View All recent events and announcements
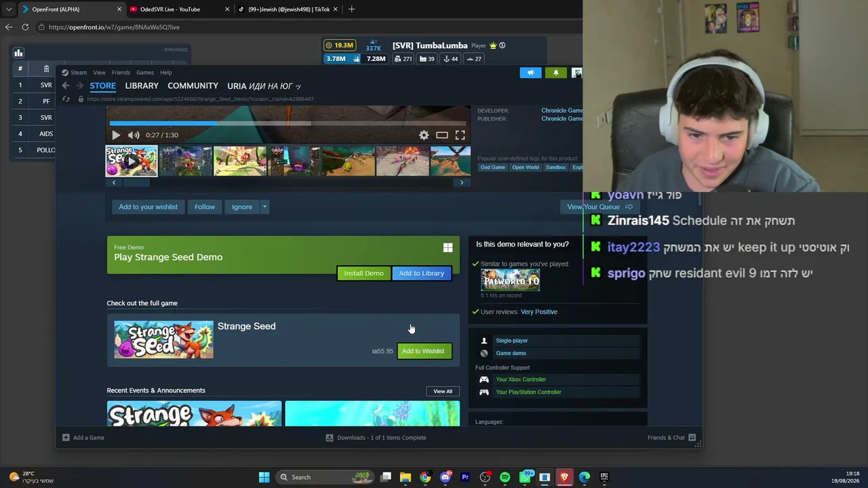Image resolution: width=868 pixels, height=488 pixels. point(443,391)
